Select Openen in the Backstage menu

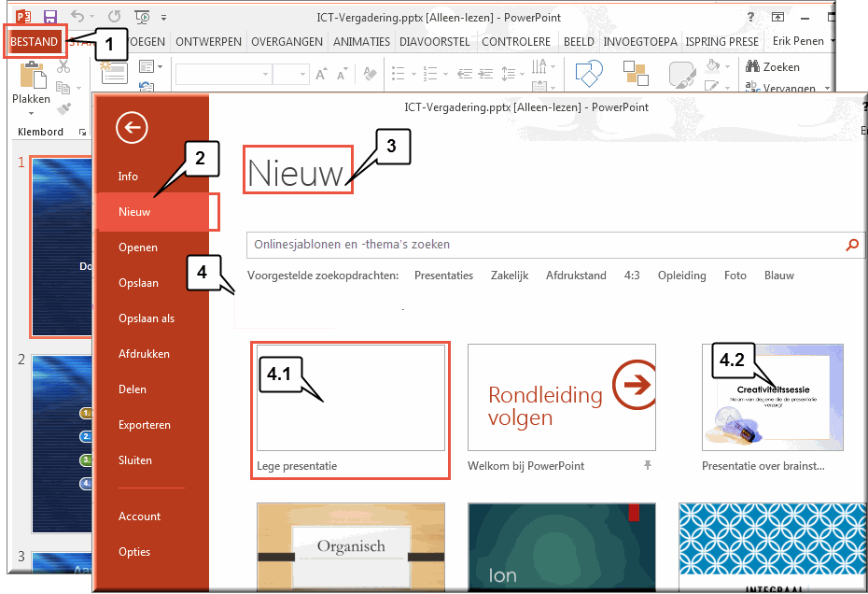[x=138, y=247]
